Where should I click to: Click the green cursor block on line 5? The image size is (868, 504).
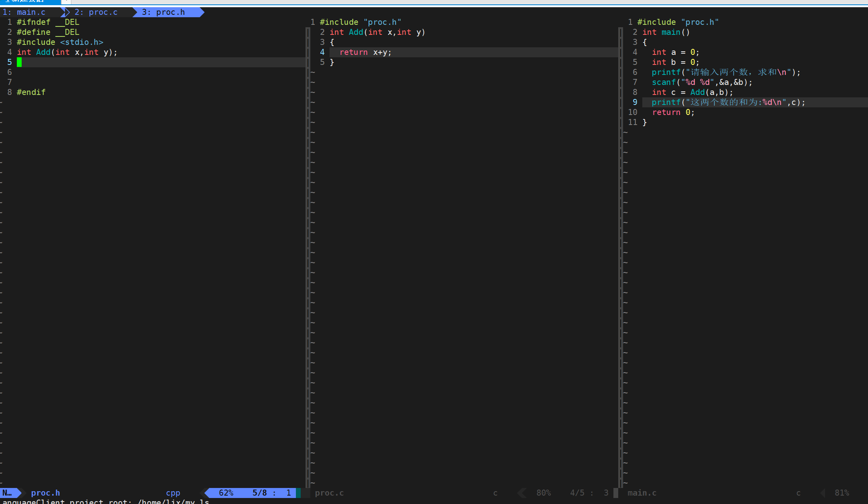click(19, 62)
